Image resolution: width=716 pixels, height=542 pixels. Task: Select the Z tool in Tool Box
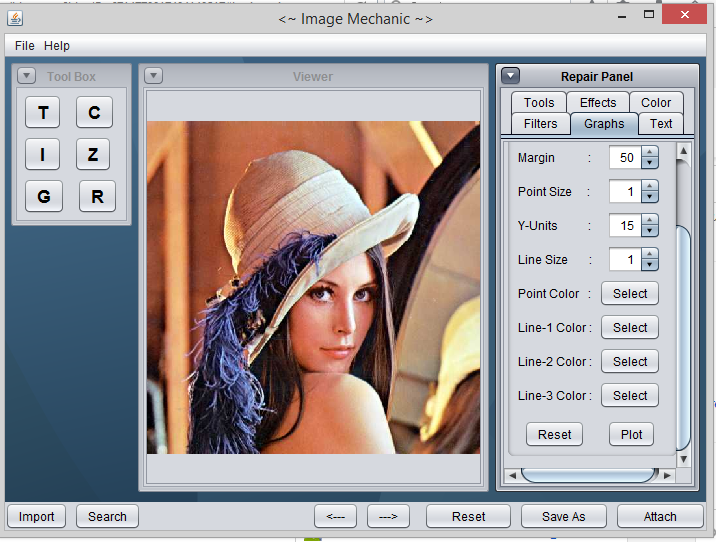point(93,154)
